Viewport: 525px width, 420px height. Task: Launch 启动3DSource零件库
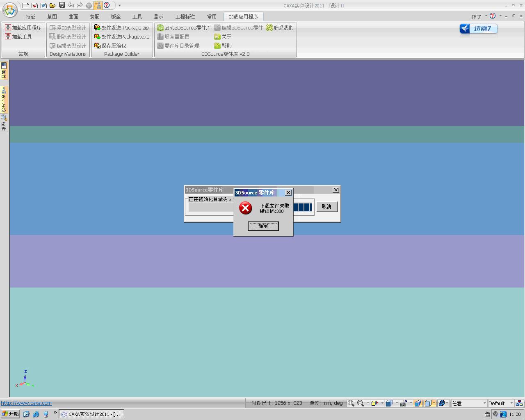[x=184, y=27]
